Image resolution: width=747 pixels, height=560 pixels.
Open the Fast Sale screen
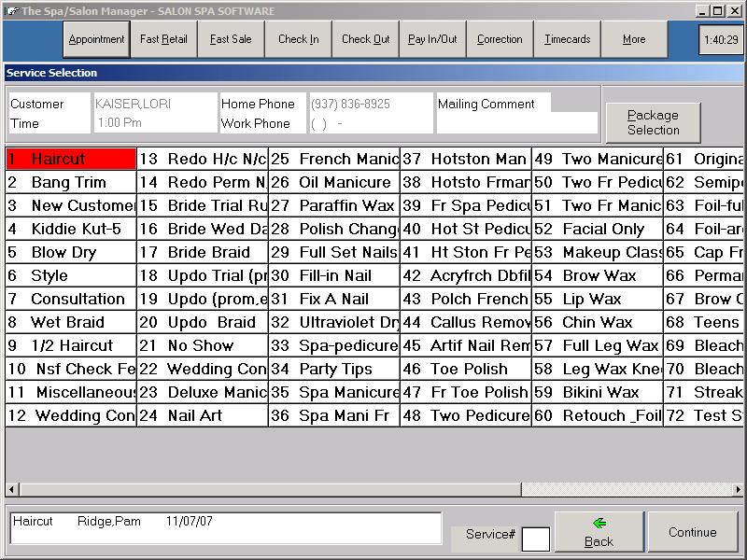click(231, 40)
